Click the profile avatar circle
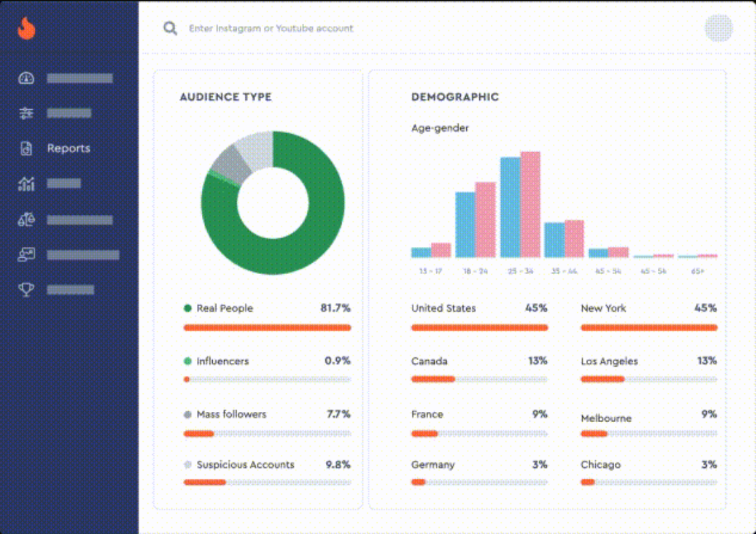Screen dimensions: 756x534 point(719,29)
